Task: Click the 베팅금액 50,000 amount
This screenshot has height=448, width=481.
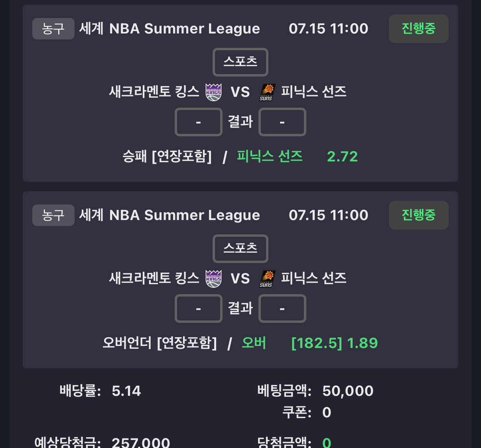Action: tap(315, 391)
